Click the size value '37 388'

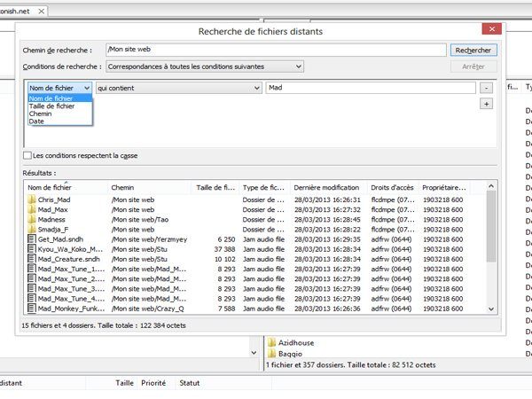point(224,249)
